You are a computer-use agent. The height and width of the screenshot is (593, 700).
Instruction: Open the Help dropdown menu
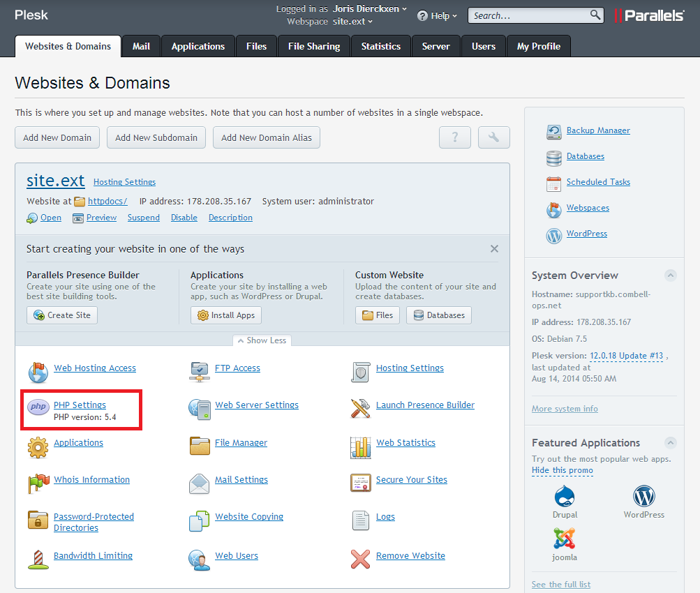pyautogui.click(x=437, y=16)
